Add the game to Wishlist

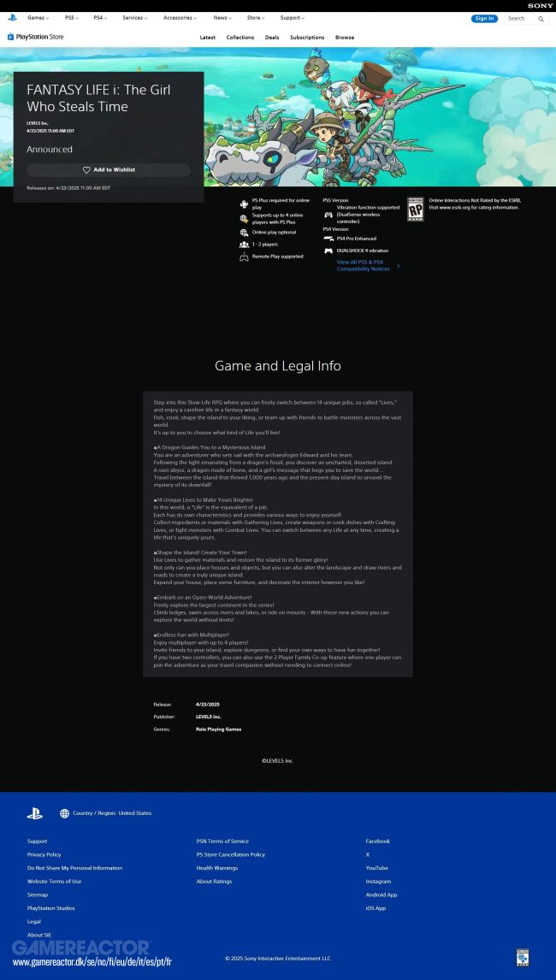click(x=109, y=170)
